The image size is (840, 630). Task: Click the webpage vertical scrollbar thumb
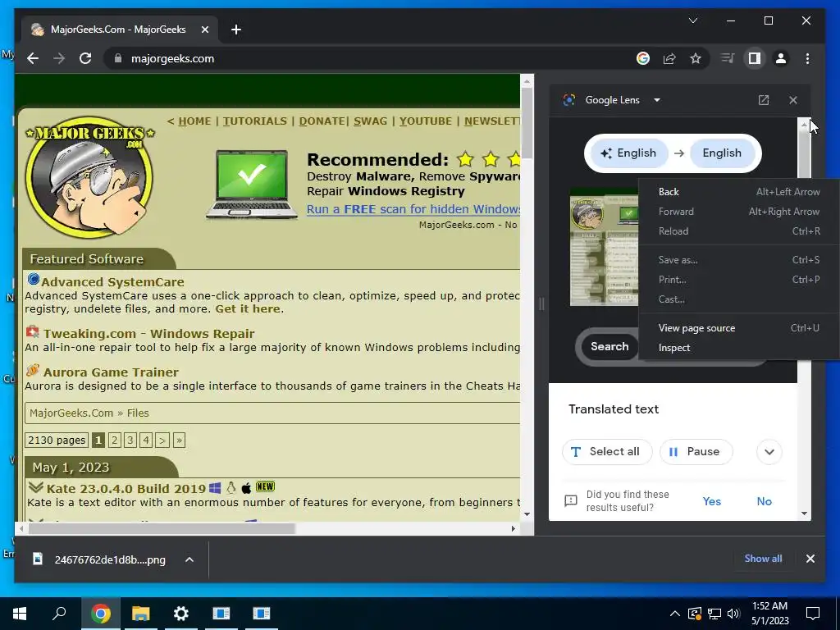tap(527, 123)
